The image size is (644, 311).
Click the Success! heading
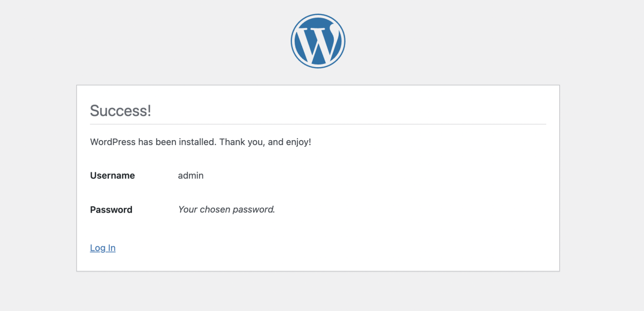click(120, 111)
